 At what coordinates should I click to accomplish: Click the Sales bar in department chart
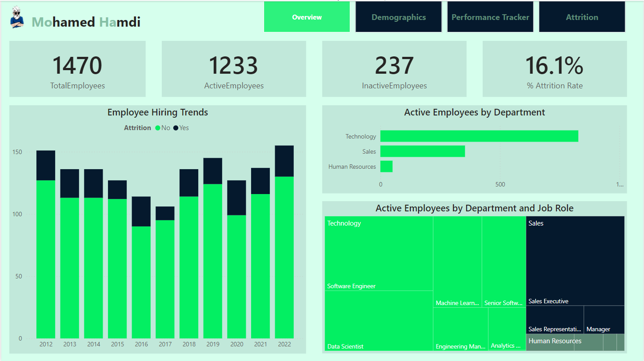(422, 151)
